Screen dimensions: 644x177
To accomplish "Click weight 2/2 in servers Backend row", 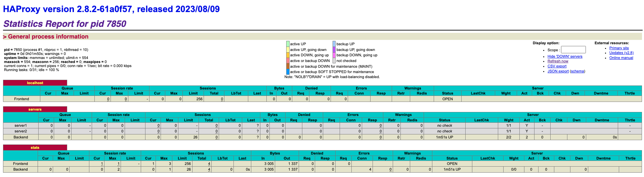I will click(509, 137).
